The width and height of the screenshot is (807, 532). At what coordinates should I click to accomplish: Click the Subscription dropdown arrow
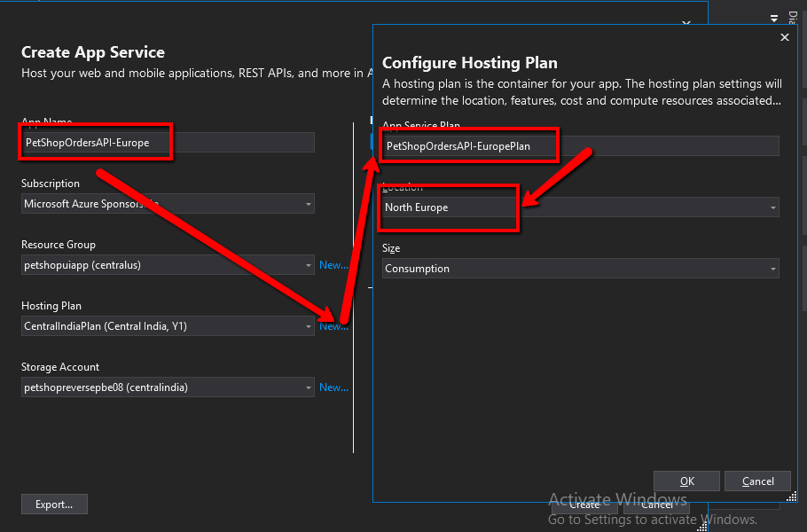309,204
